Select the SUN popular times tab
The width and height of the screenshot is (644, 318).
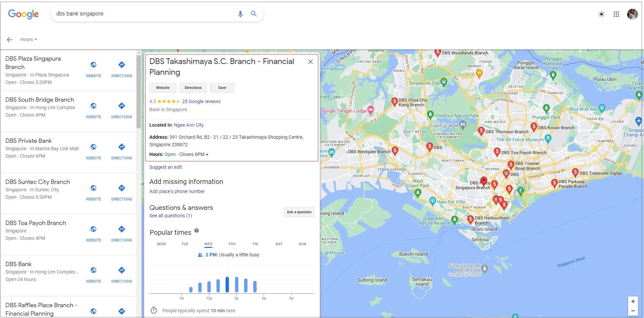tap(302, 244)
